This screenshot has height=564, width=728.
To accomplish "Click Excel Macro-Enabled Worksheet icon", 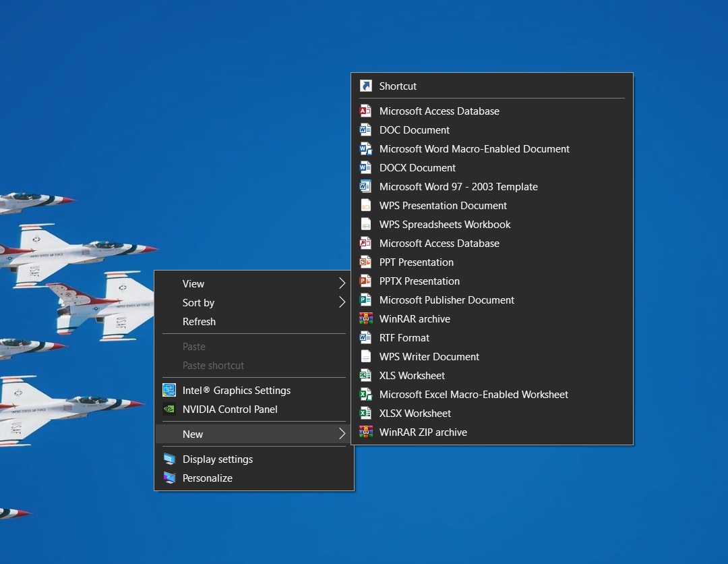I will click(x=366, y=395).
